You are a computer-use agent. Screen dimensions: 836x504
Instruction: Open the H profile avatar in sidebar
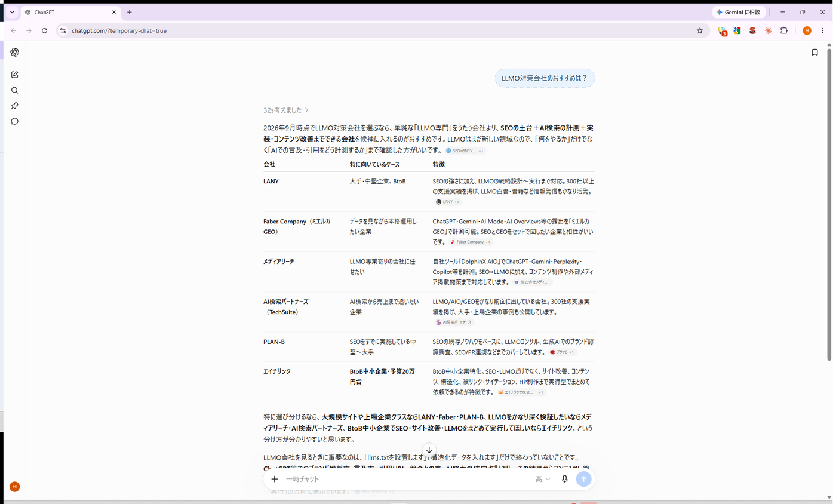[14, 487]
